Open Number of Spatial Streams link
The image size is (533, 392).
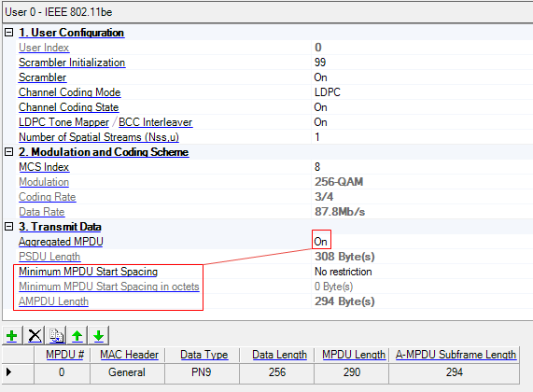(99, 137)
